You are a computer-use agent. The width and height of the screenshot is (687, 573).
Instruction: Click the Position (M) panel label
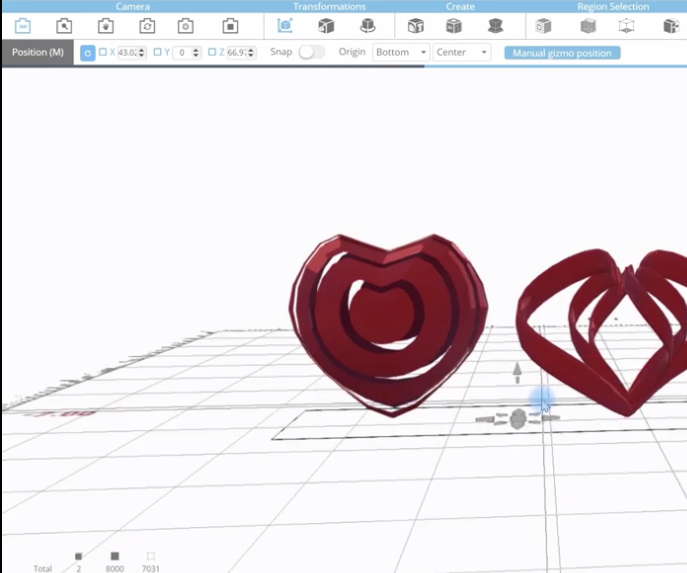pyautogui.click(x=38, y=52)
